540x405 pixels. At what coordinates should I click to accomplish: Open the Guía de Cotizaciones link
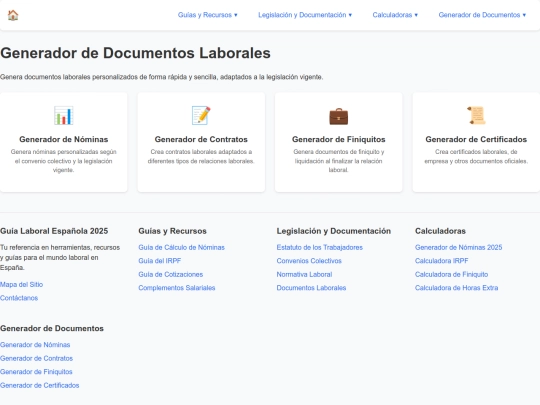[170, 274]
